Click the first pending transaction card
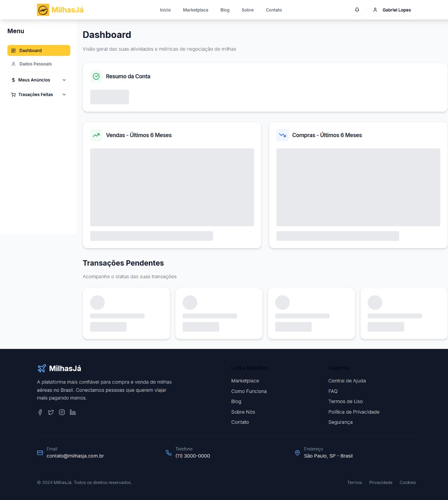This screenshot has height=500, width=448. [x=126, y=313]
